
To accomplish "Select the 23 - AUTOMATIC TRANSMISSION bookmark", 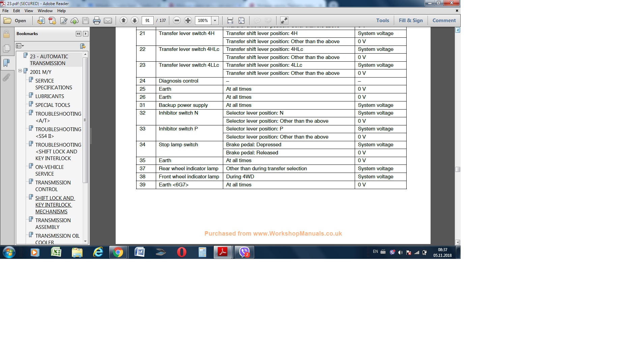I will (x=49, y=60).
